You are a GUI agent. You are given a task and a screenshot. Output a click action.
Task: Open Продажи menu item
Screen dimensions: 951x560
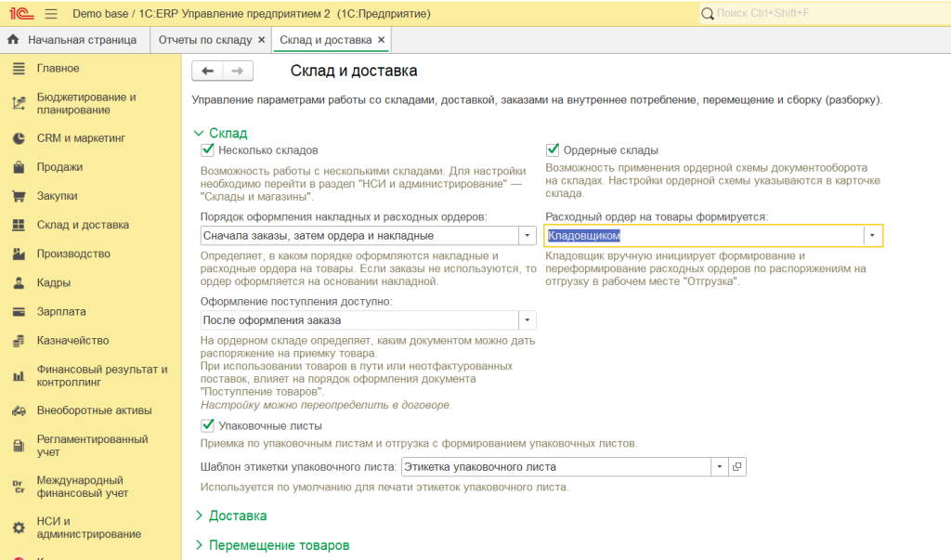[59, 167]
